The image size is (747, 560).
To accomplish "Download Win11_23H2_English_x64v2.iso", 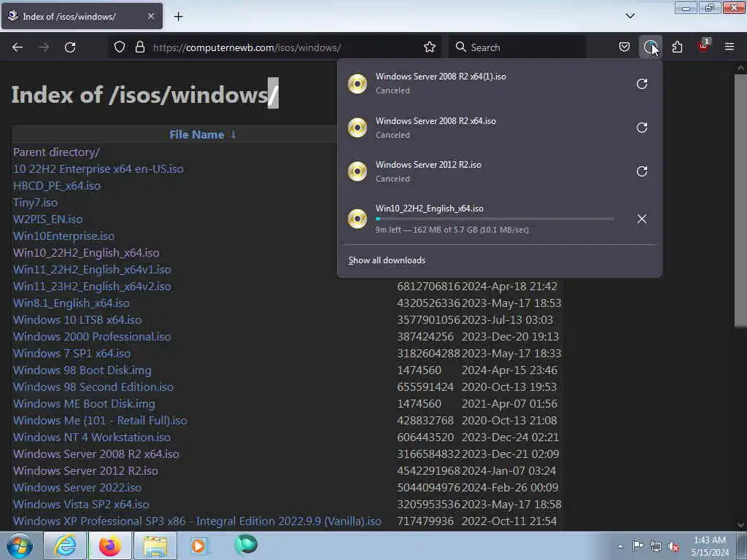I will pos(92,286).
